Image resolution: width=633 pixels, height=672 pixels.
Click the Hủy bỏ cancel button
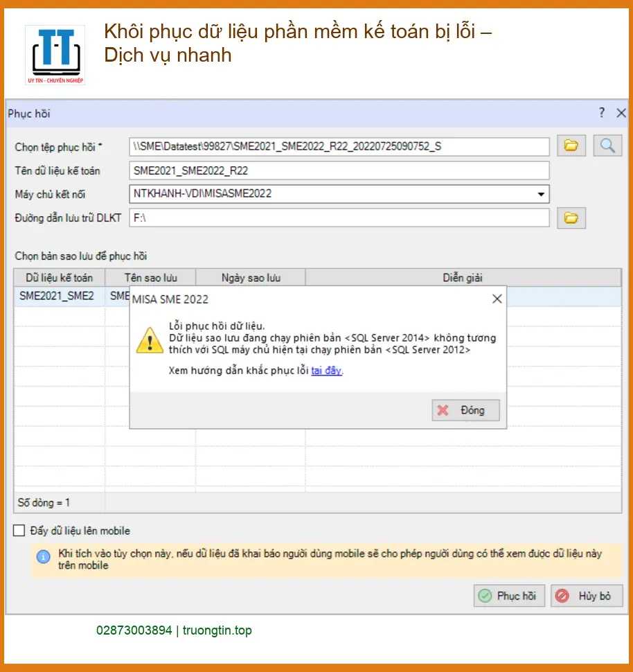click(x=587, y=596)
